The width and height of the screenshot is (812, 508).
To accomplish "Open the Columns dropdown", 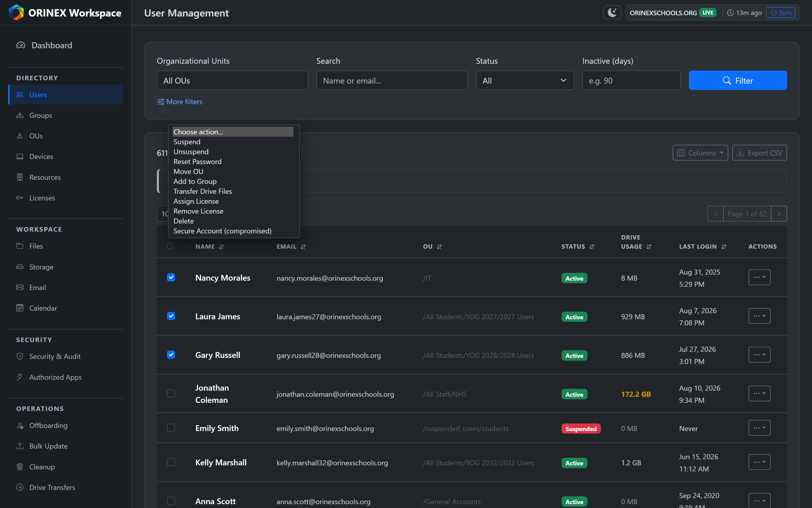I will point(700,153).
